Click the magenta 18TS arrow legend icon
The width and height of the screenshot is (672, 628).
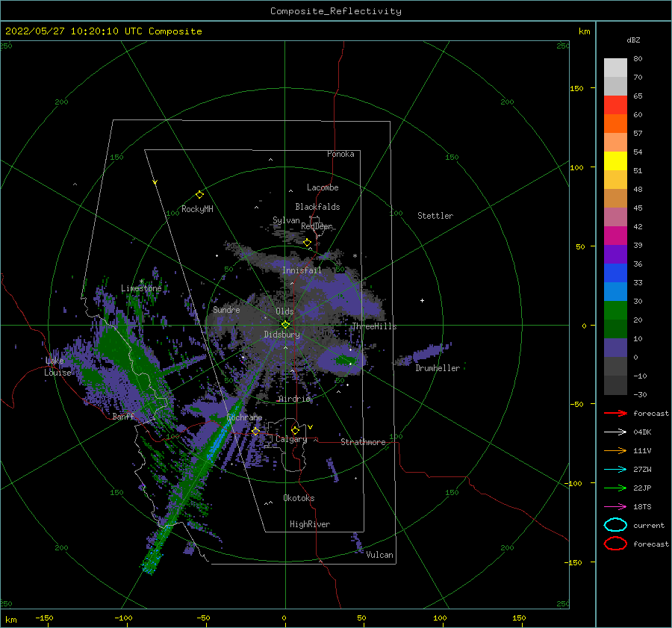click(615, 507)
